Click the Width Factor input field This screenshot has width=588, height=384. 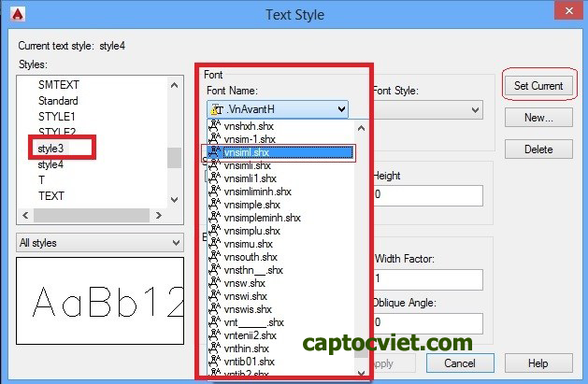tap(428, 279)
